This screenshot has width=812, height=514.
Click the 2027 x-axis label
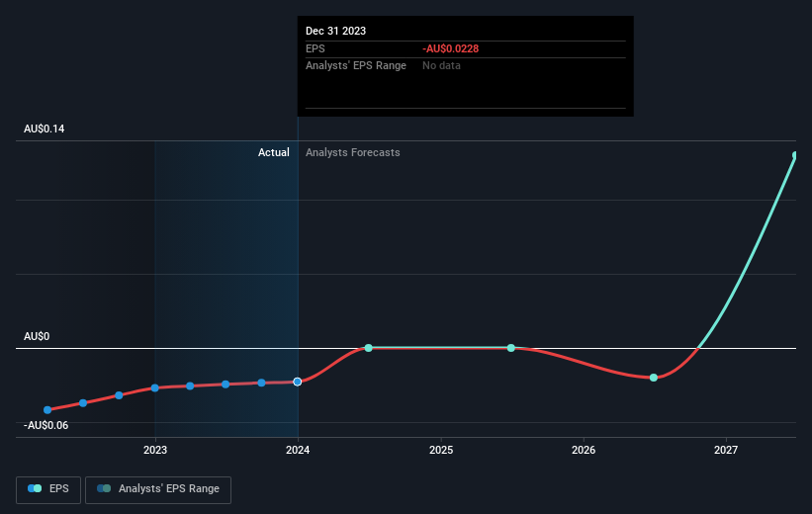726,451
